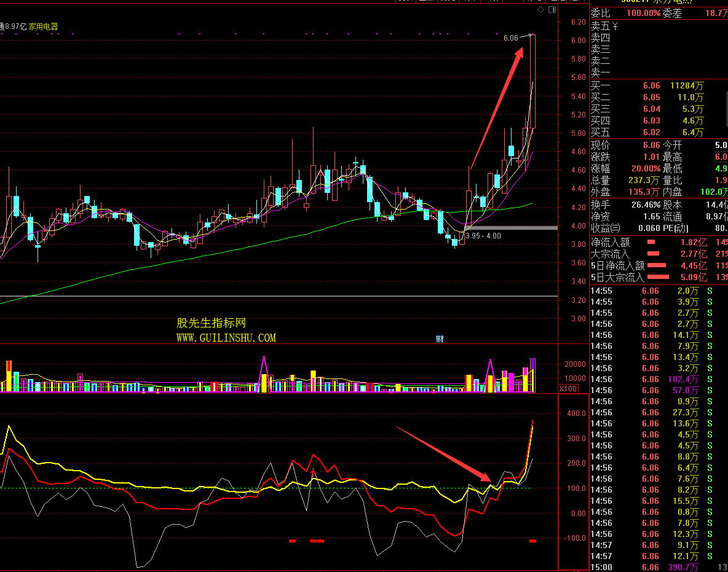The width and height of the screenshot is (728, 572).
Task: Click the 买五 bid row at 6.02
Action: pyautogui.click(x=659, y=132)
